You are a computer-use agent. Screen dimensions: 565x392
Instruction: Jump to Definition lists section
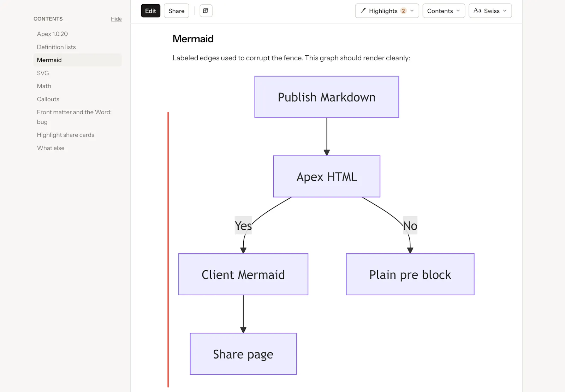point(56,47)
